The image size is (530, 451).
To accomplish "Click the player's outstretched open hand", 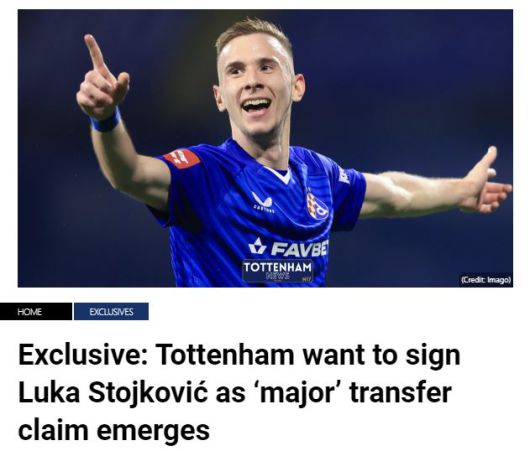I will pos(487,183).
